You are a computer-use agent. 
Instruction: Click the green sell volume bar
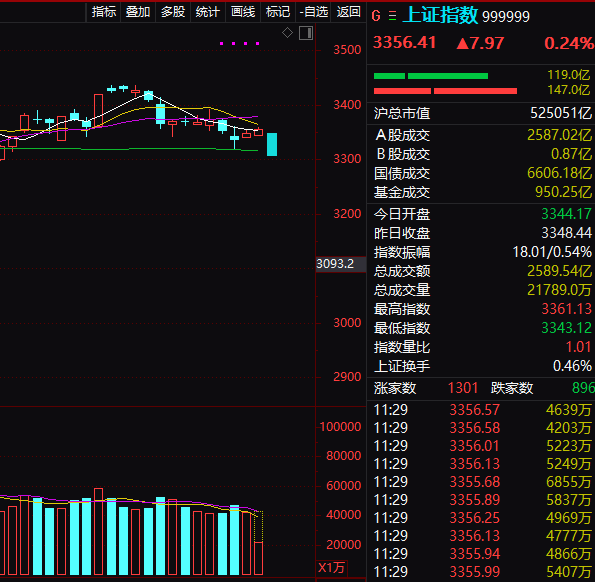431,76
